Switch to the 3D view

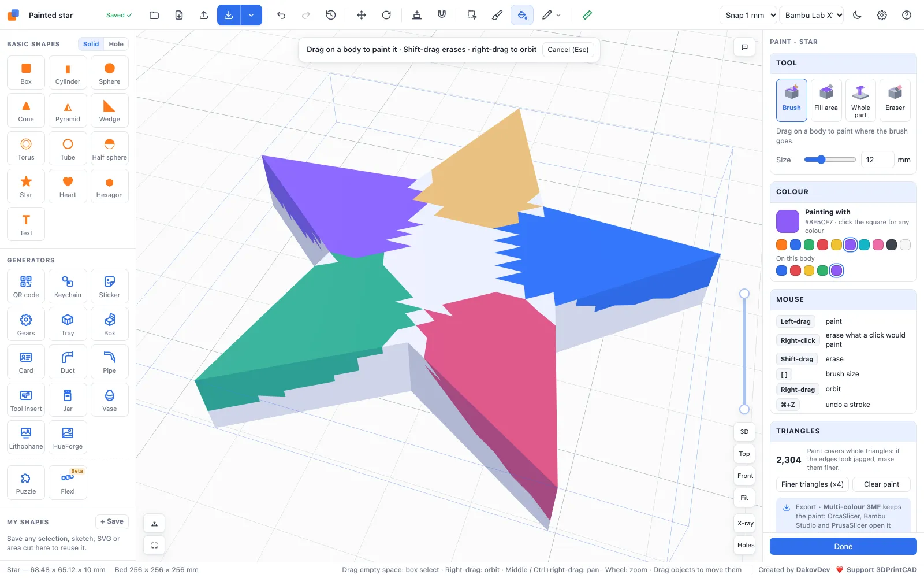744,432
